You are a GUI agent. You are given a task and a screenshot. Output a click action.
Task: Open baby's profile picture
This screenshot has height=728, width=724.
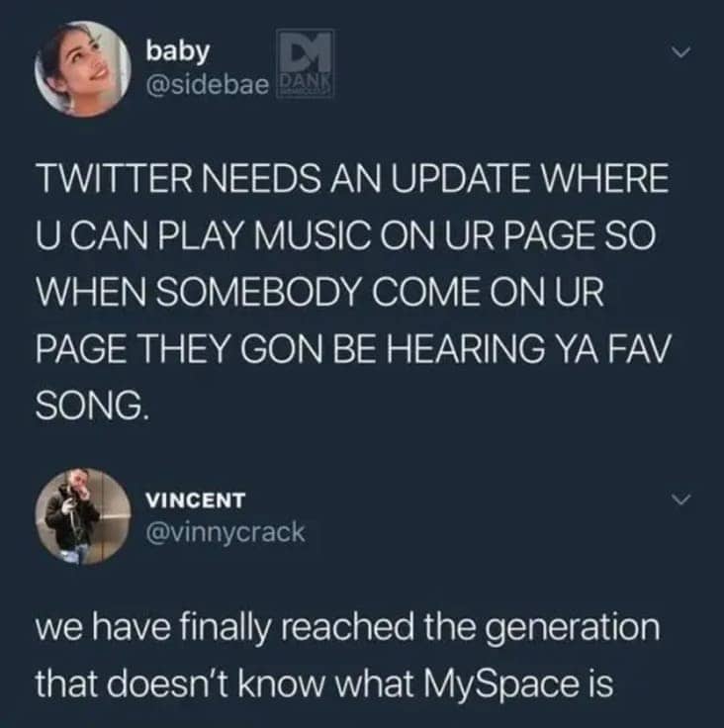pyautogui.click(x=83, y=68)
